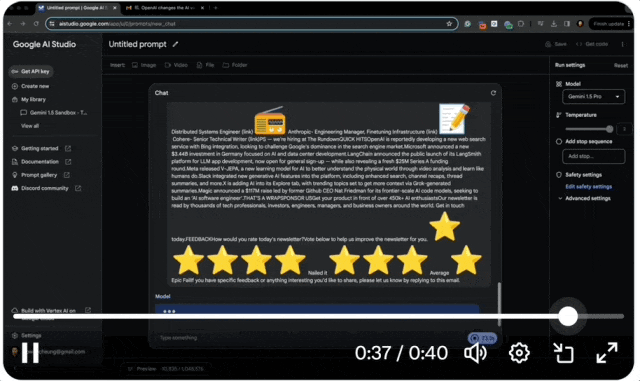
Task: Mute the video volume speaker icon
Action: pyautogui.click(x=476, y=353)
